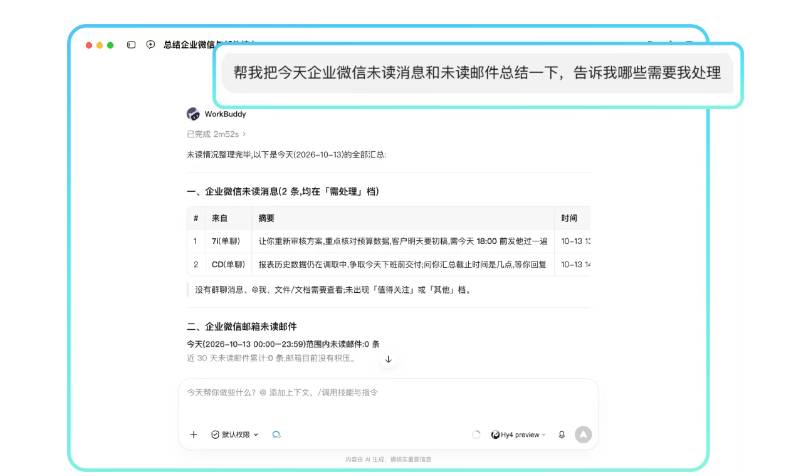Screen dimensions: 785x476
Task: Maximize window with the green button
Action: (x=110, y=45)
